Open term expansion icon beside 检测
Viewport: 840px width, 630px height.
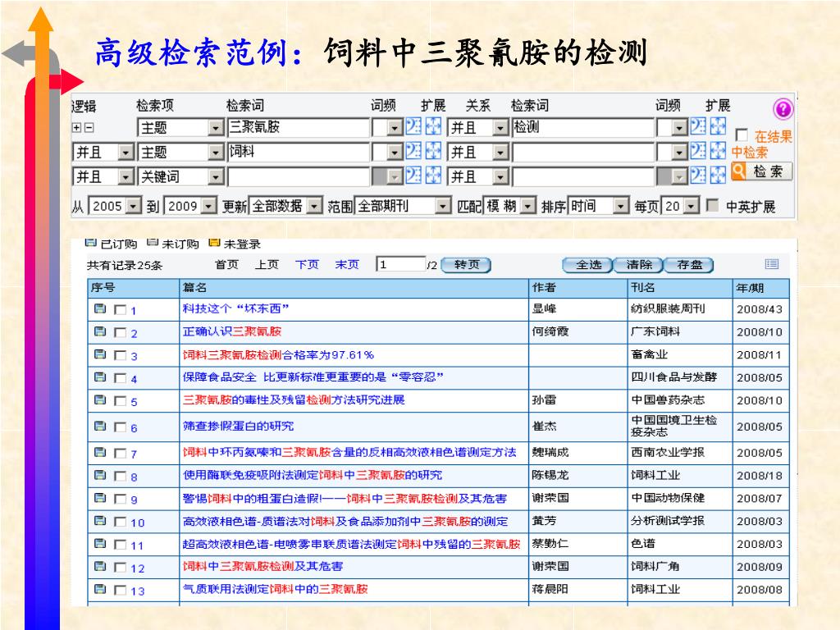[x=718, y=126]
